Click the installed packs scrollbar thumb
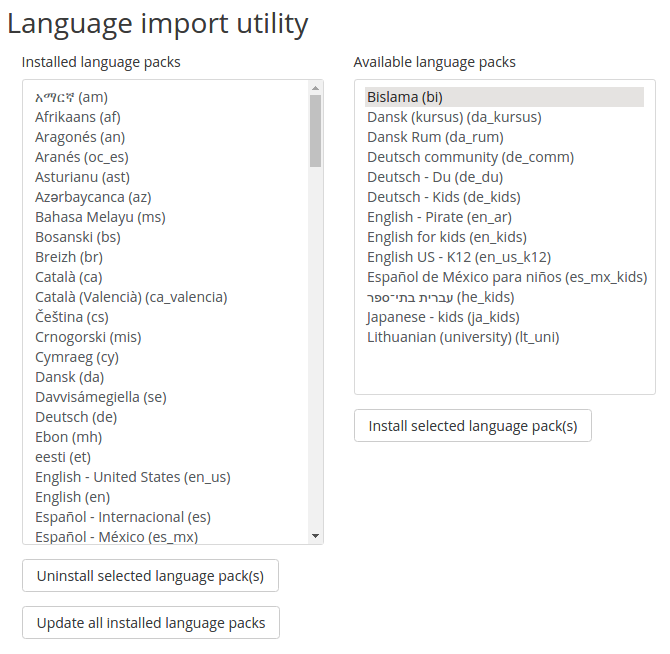 point(315,131)
